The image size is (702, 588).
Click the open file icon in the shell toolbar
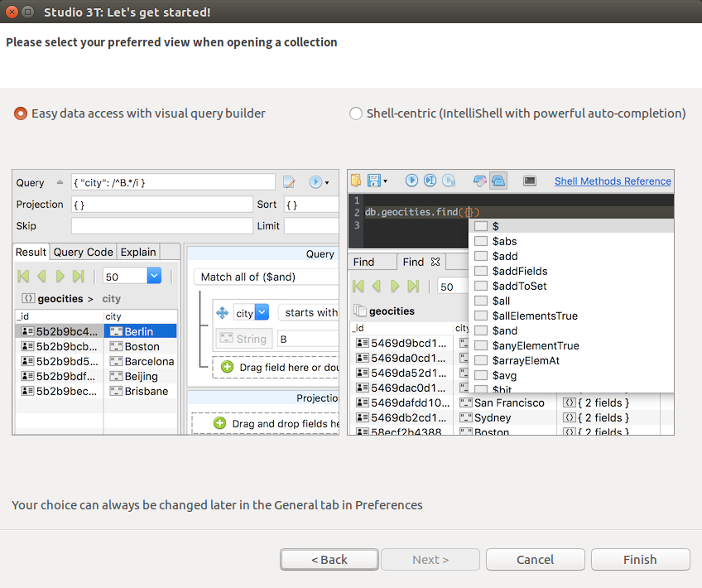click(x=356, y=181)
